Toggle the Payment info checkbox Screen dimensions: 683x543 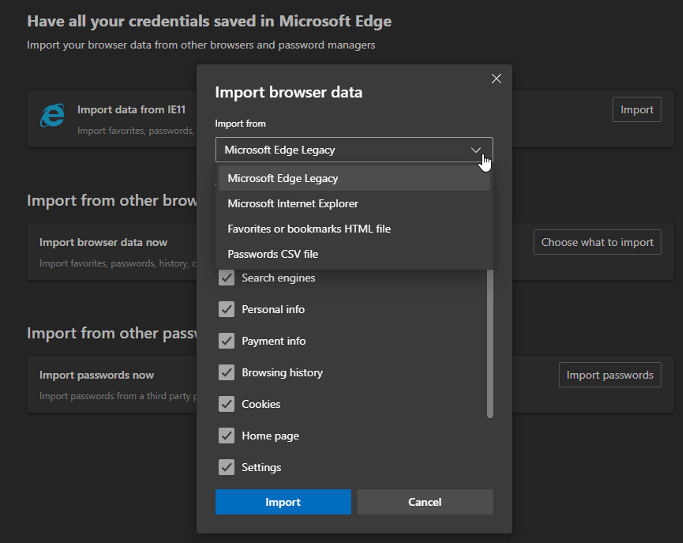(226, 341)
